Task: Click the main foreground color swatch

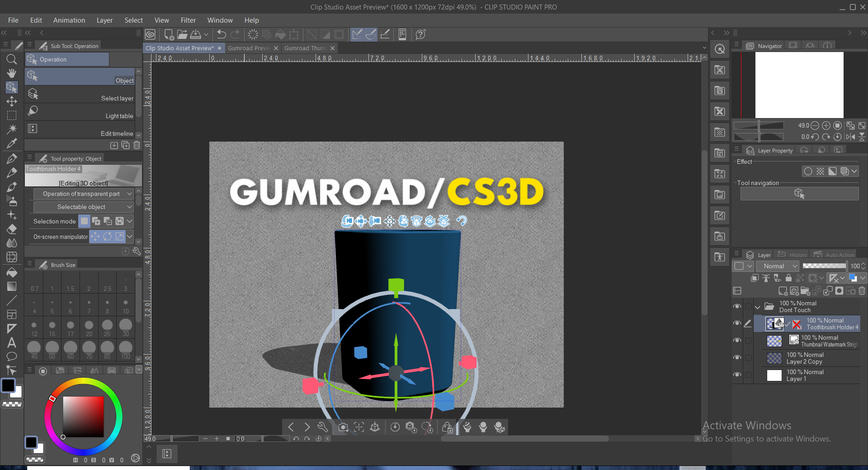Action: point(8,385)
